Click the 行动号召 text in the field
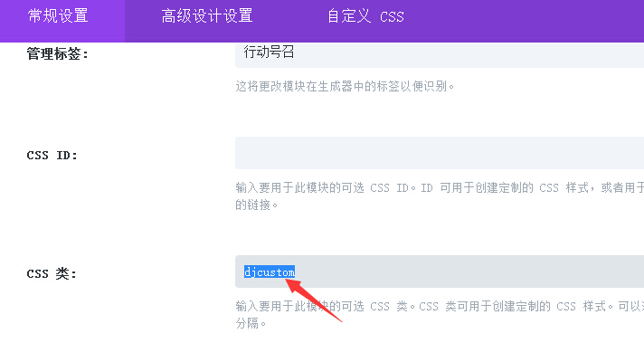Viewport: 644px width, 343px height. point(269,52)
